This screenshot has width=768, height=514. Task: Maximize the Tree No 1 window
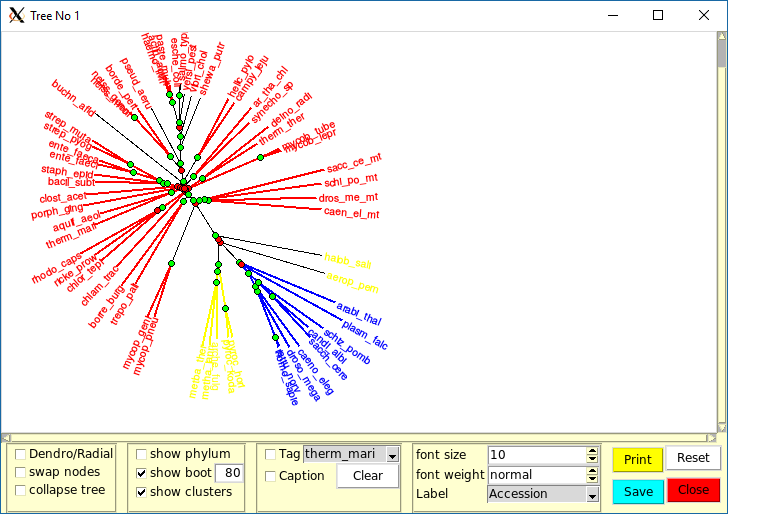pos(657,15)
